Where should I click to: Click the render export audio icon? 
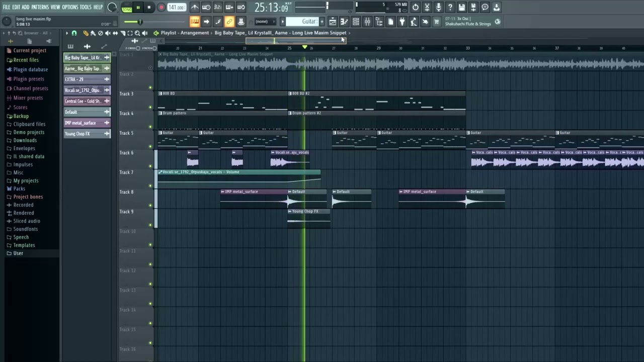[473, 7]
